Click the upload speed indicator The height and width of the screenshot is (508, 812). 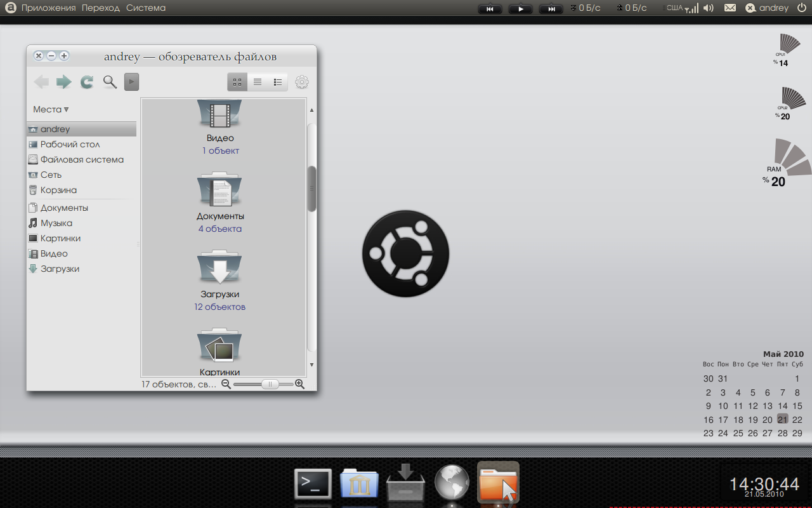tap(631, 8)
